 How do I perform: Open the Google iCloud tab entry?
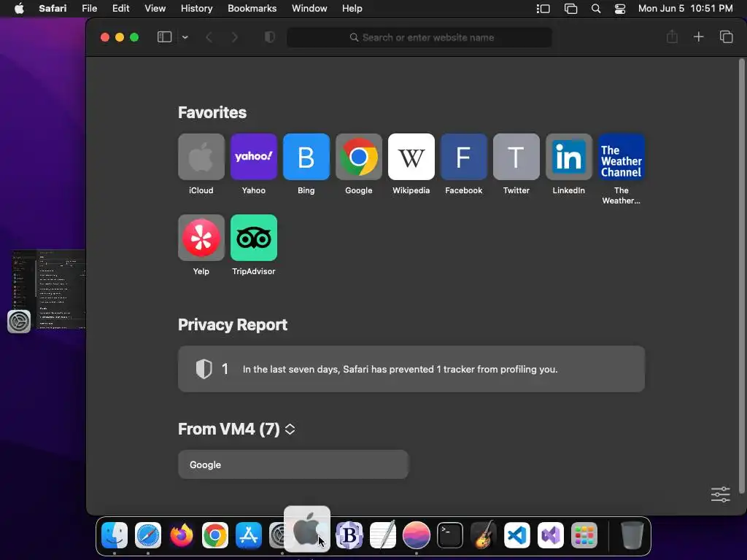coord(293,464)
